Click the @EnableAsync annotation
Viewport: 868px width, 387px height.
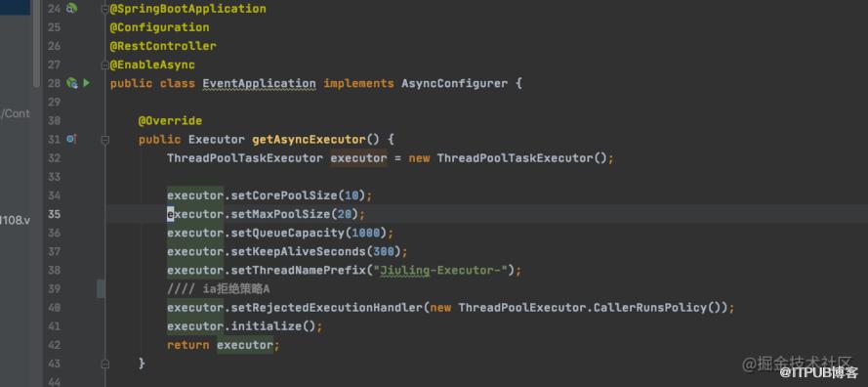pos(152,64)
